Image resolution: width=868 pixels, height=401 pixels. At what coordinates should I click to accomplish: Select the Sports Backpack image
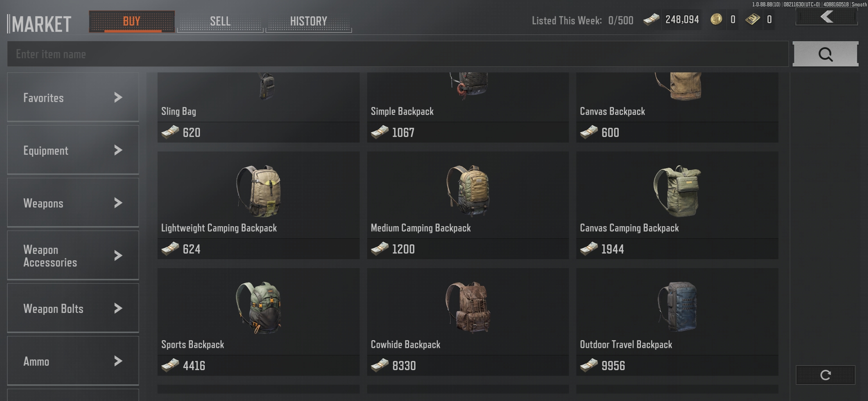pyautogui.click(x=259, y=307)
